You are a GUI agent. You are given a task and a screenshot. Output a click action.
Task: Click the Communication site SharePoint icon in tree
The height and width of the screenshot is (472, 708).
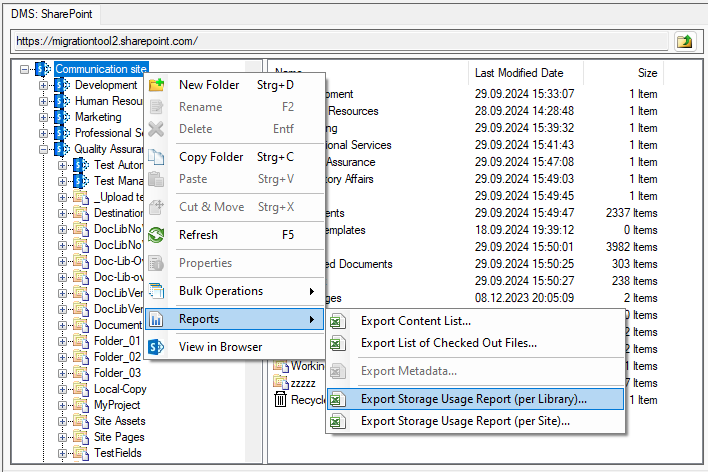[43, 69]
